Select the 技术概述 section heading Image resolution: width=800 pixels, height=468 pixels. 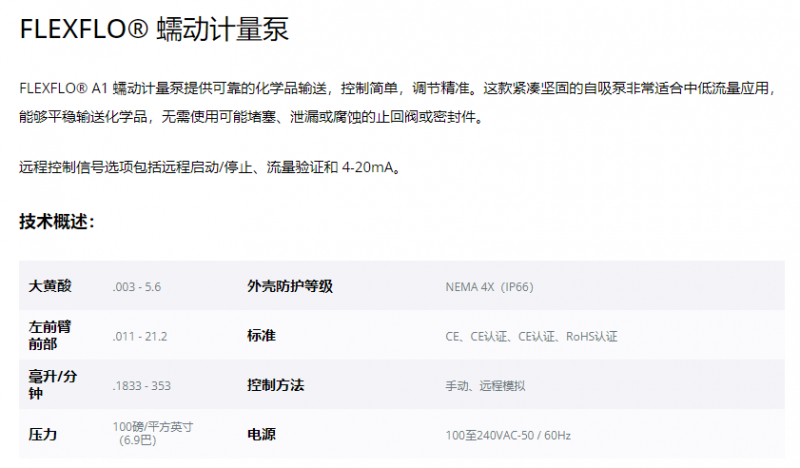click(57, 222)
